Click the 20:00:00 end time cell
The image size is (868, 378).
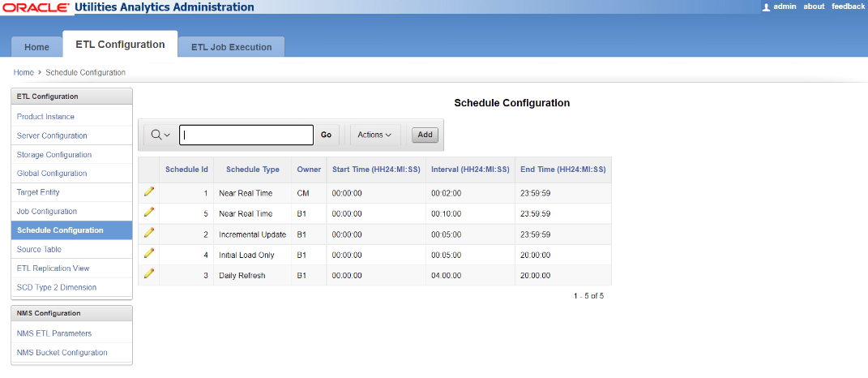[535, 255]
